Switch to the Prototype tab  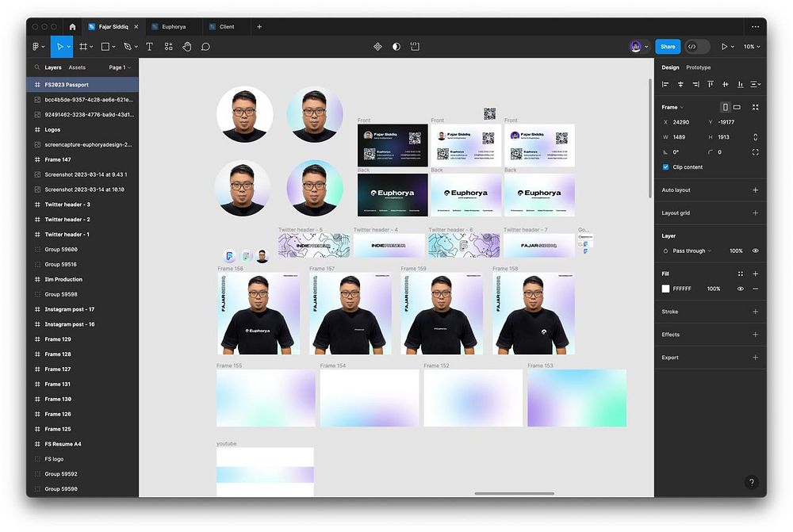tap(698, 67)
